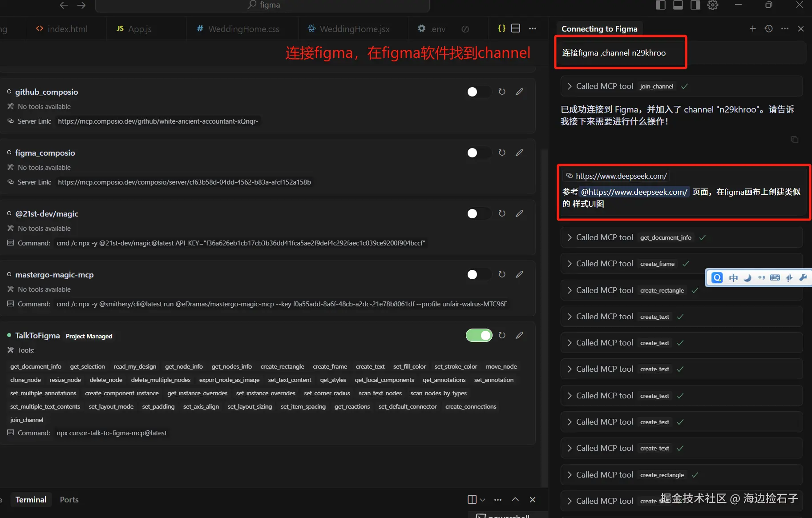Switch to App.js tab

146,29
